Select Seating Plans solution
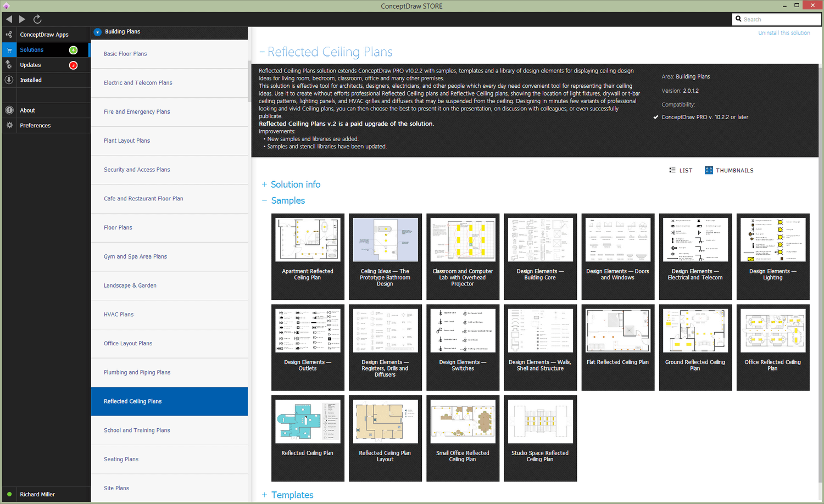The image size is (824, 504). click(x=169, y=460)
